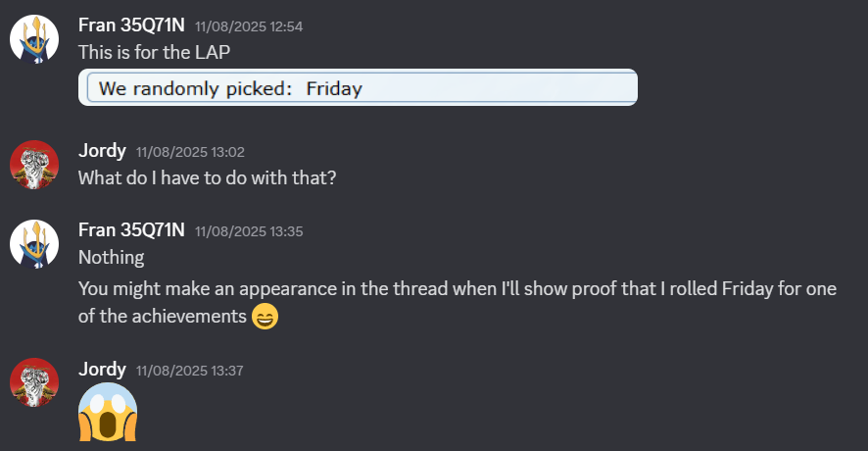
Task: Open Jordy's avatar next to the 13:37 message
Action: point(34,382)
